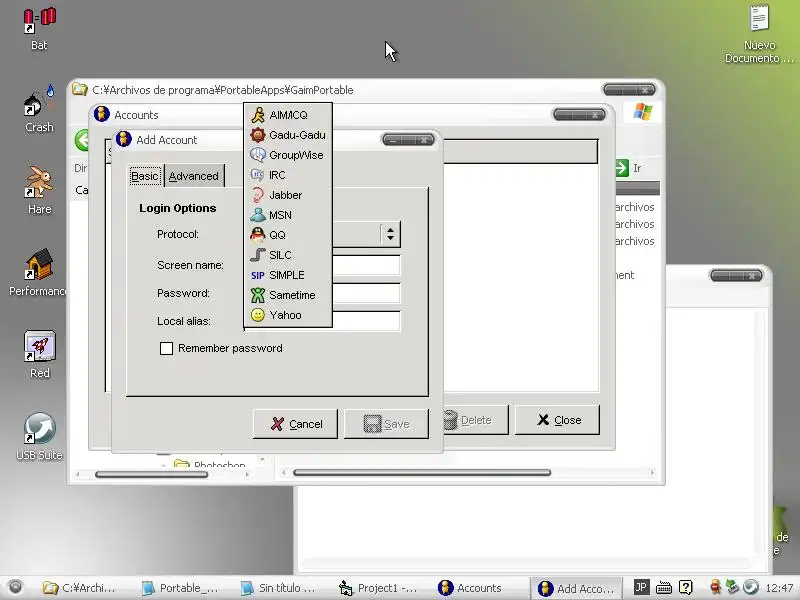The image size is (800, 600).
Task: Click Delete in the Accounts window
Action: [476, 420]
